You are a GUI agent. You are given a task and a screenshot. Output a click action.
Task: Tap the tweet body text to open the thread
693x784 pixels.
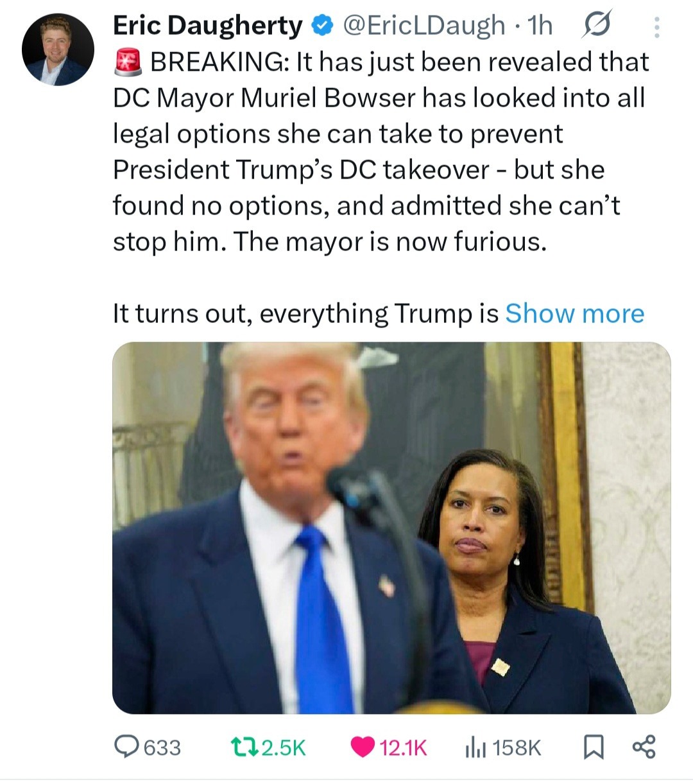tap(380, 152)
